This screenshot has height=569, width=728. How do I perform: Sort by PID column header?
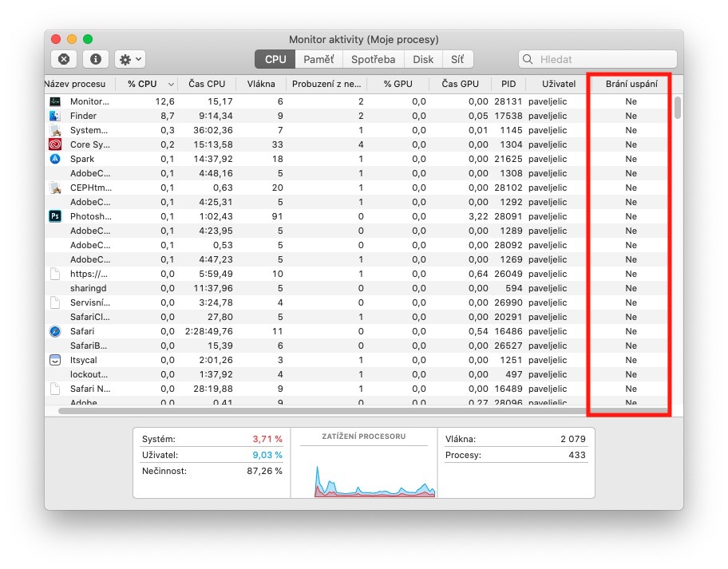click(x=508, y=84)
